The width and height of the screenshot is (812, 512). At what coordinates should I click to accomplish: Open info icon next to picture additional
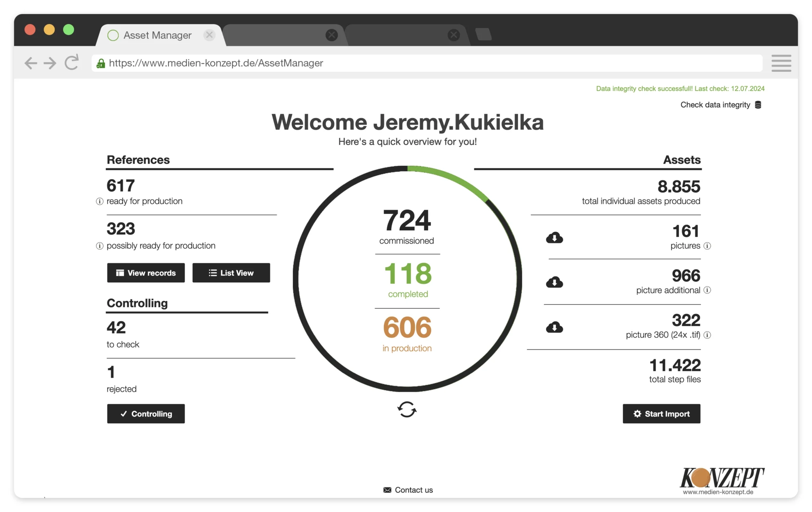(707, 290)
